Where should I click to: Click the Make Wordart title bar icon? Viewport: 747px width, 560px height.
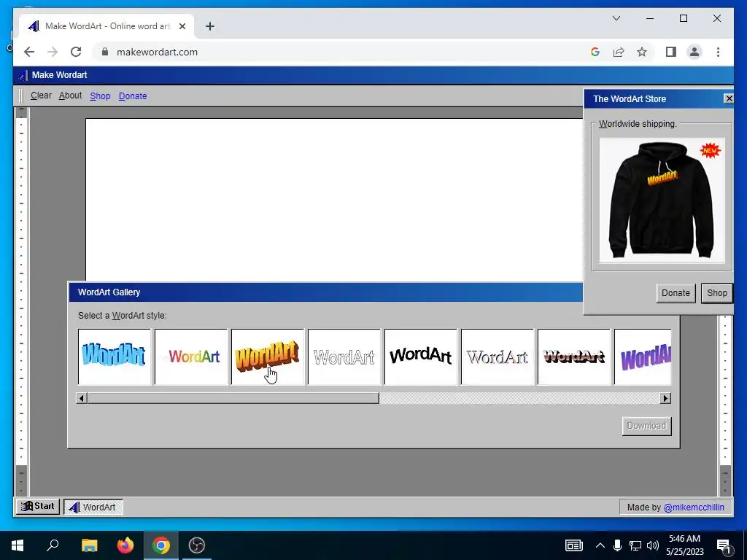pos(23,75)
